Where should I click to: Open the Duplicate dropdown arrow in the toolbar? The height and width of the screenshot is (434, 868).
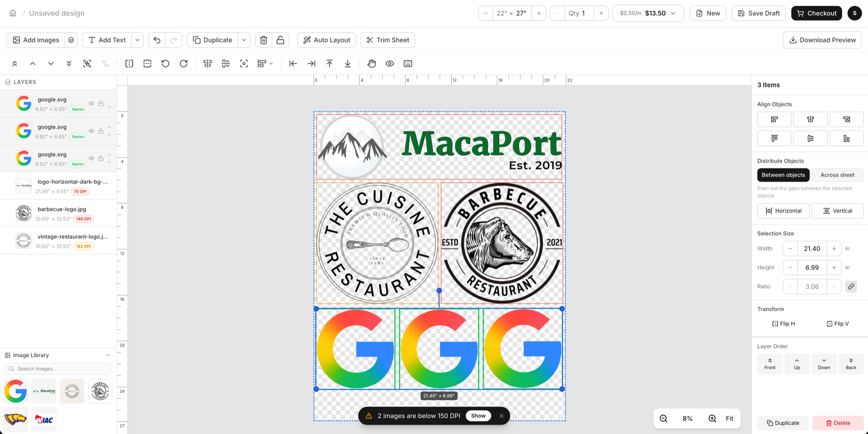(x=244, y=40)
